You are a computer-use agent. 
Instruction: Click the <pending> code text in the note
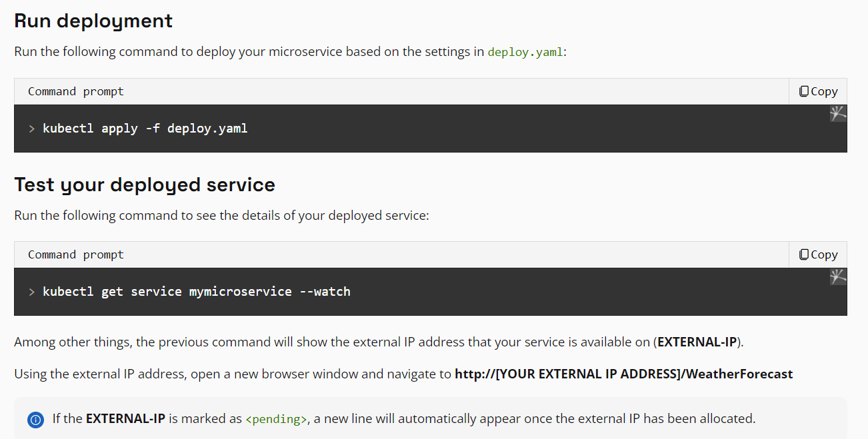[x=276, y=419]
